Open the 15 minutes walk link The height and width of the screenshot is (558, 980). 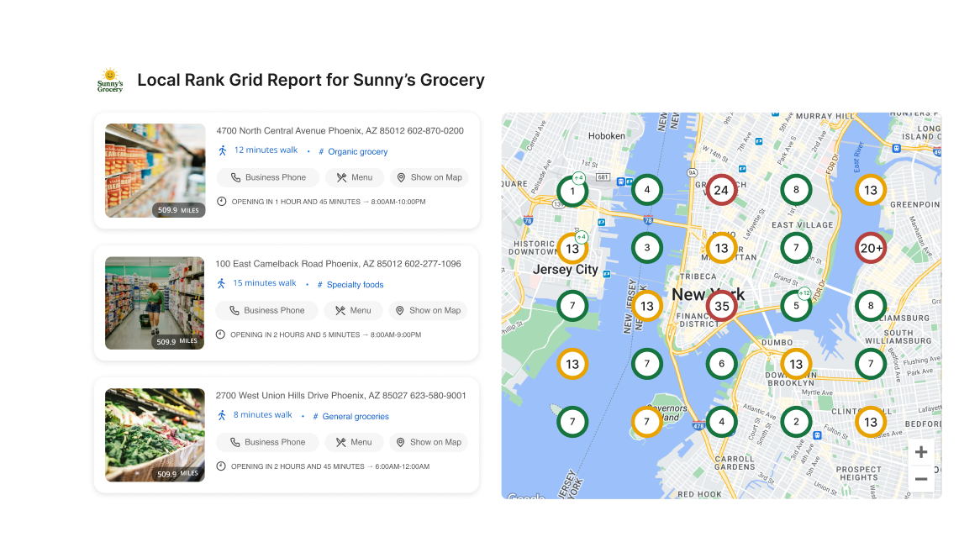point(265,283)
